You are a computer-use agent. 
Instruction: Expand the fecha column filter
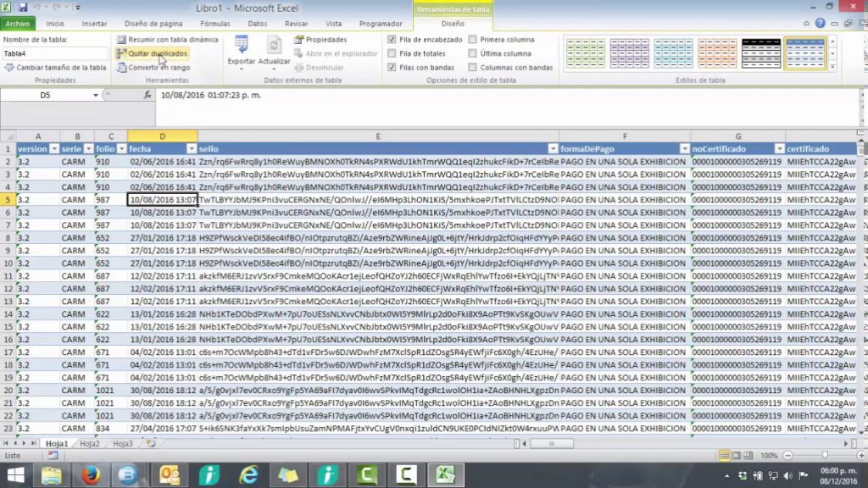(x=192, y=148)
